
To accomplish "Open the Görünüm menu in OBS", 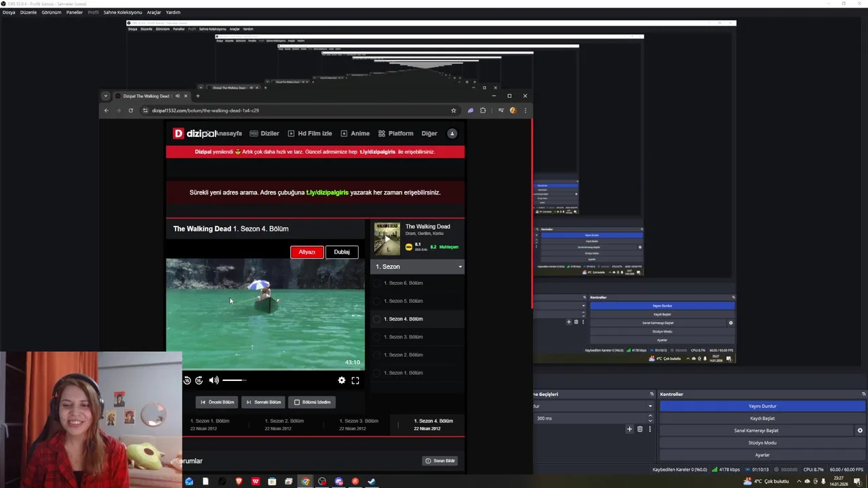I will (x=52, y=12).
